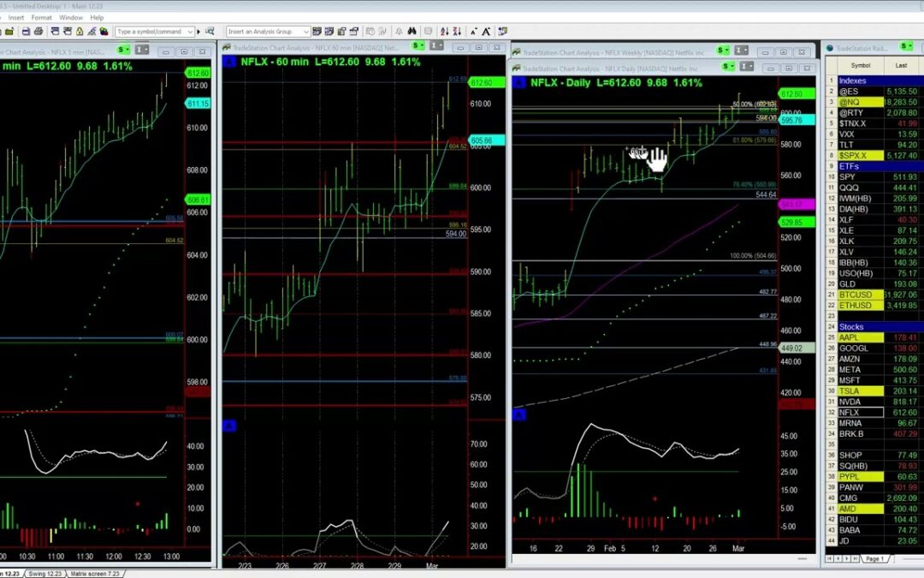Open the I interval link on 5 min chart

point(142,50)
